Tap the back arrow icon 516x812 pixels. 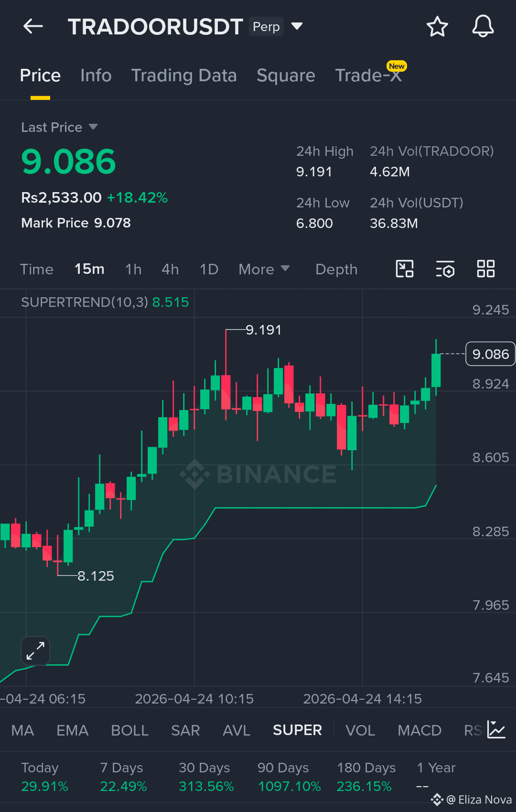[x=33, y=26]
